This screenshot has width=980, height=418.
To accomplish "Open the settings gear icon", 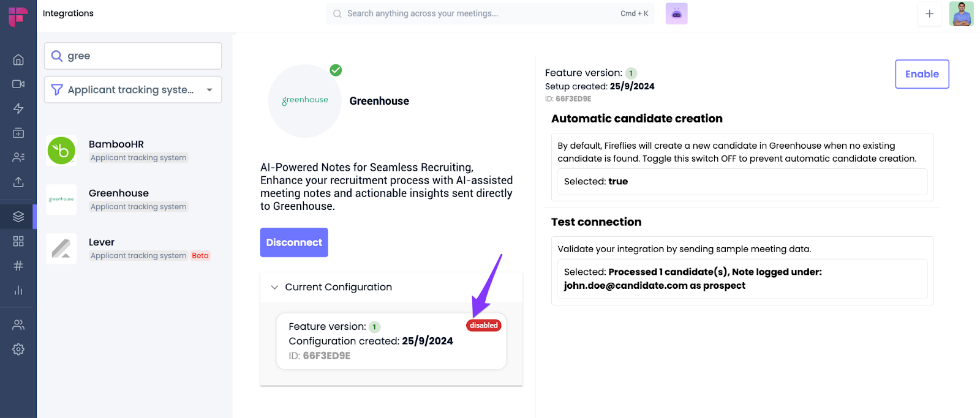I will click(18, 349).
